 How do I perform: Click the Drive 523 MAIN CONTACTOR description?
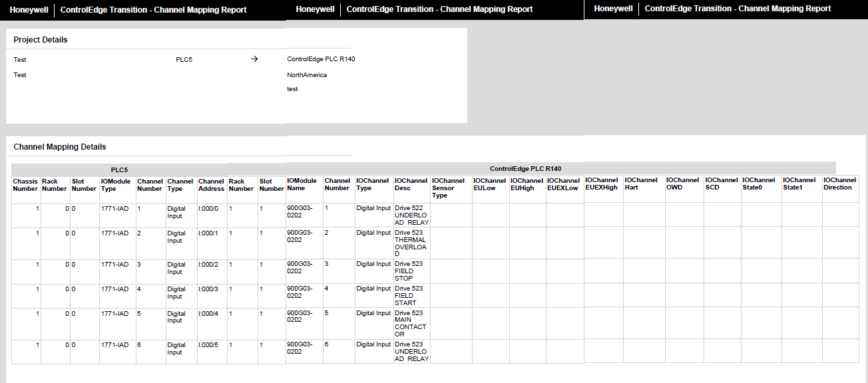point(410,324)
